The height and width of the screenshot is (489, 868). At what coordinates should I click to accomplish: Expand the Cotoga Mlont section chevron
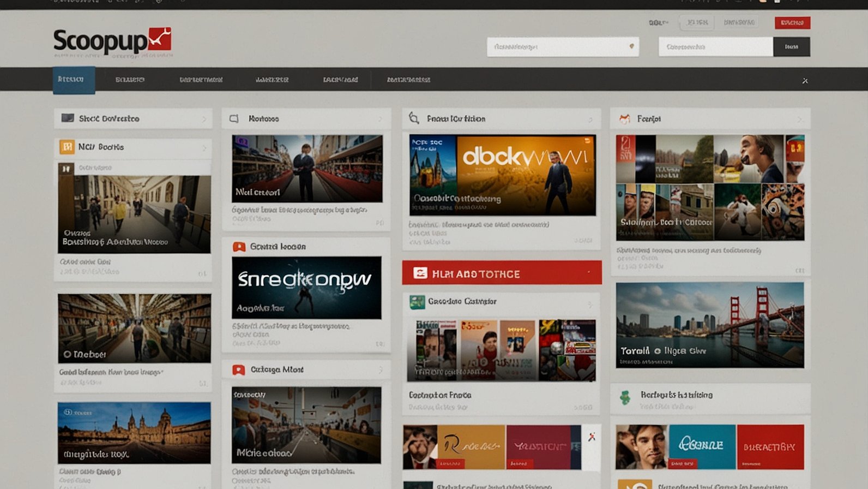[380, 370]
